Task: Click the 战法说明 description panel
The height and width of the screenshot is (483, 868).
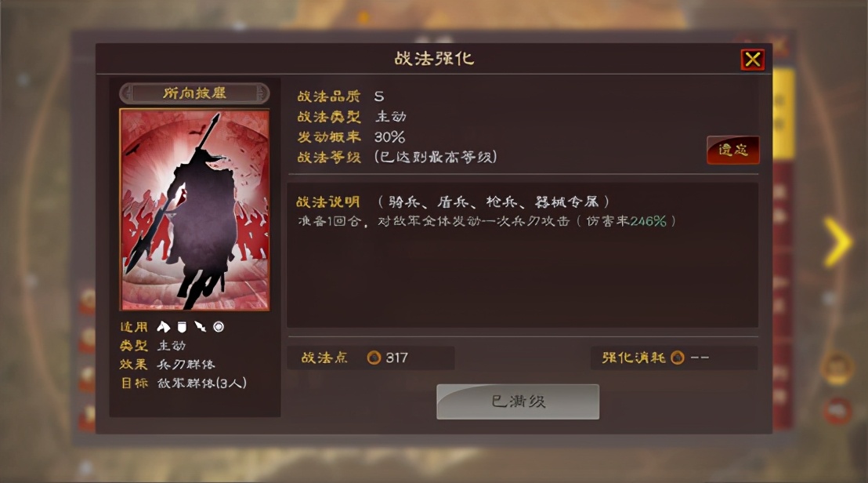Action: (x=523, y=255)
